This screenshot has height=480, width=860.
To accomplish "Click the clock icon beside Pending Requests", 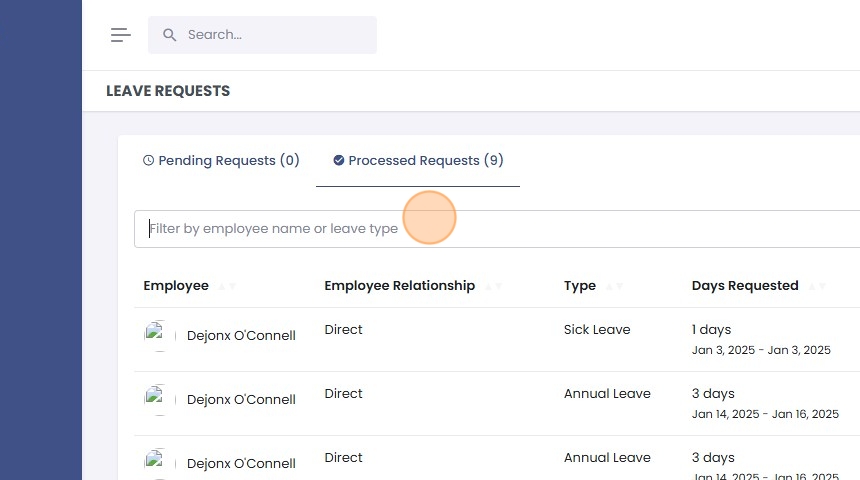I will (149, 160).
